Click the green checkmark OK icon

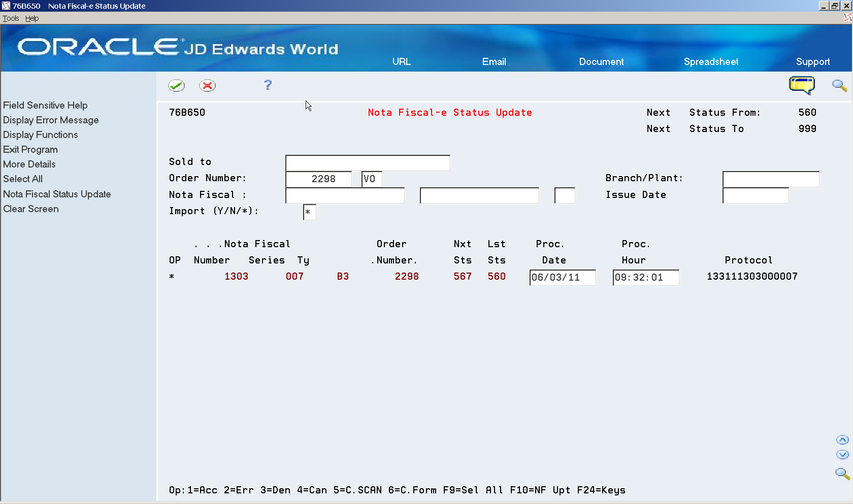tap(177, 85)
